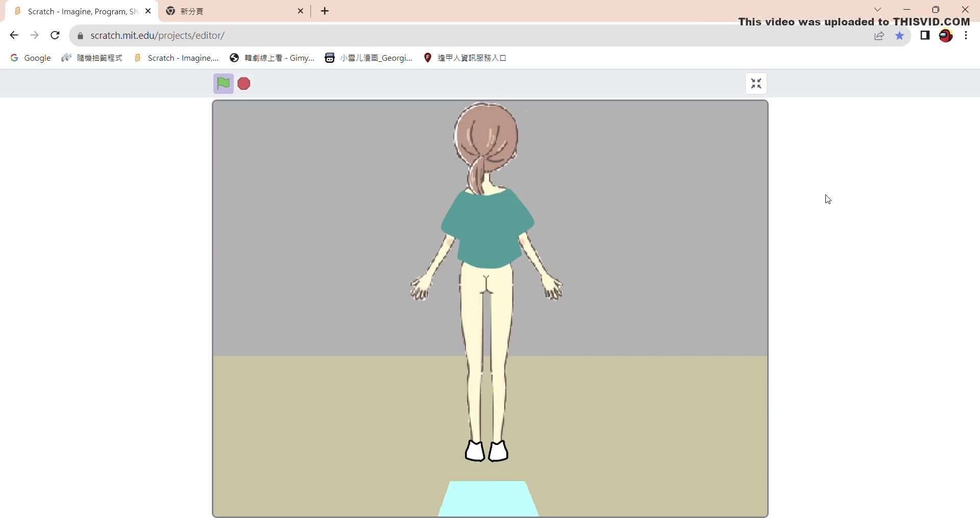Open the Chrome profile avatar
Viewport: 980px width, 518px height.
[x=946, y=35]
